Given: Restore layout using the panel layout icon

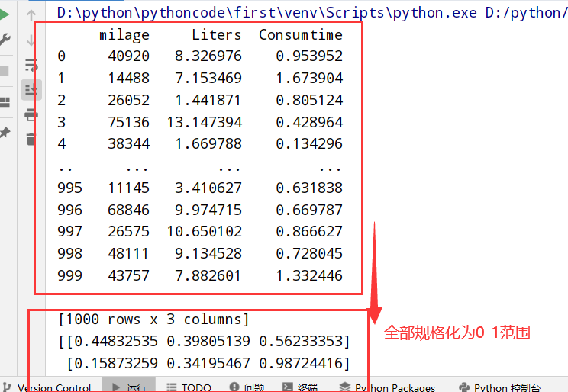Looking at the screenshot, I should 5,102.
